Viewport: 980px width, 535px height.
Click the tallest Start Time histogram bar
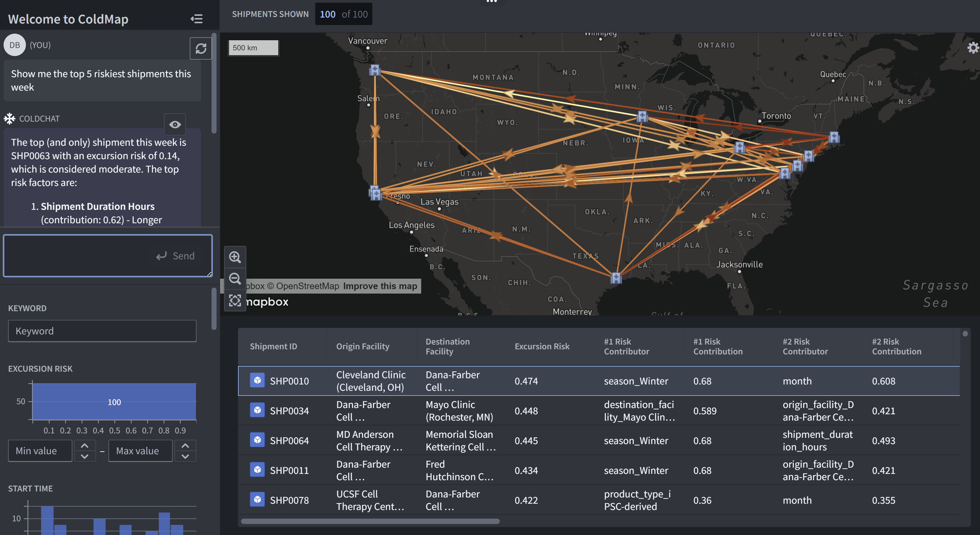tap(47, 520)
